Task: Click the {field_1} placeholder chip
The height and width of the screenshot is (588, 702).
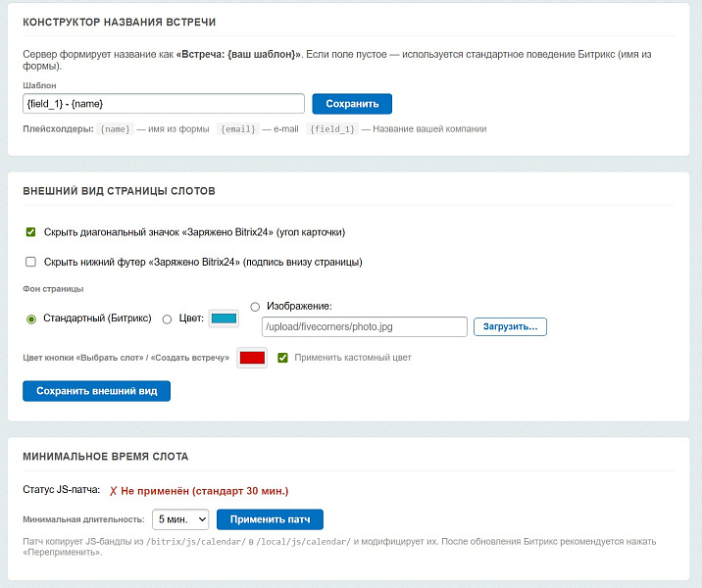Action: point(332,129)
